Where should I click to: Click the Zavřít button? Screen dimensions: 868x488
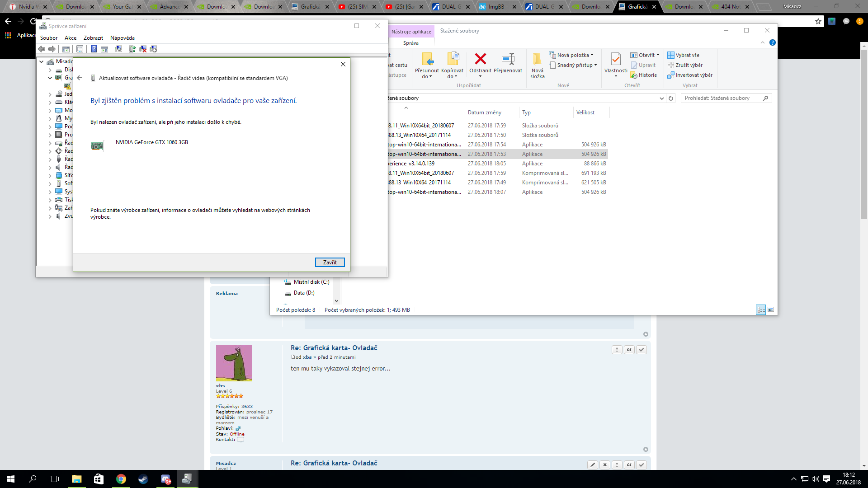tap(330, 262)
